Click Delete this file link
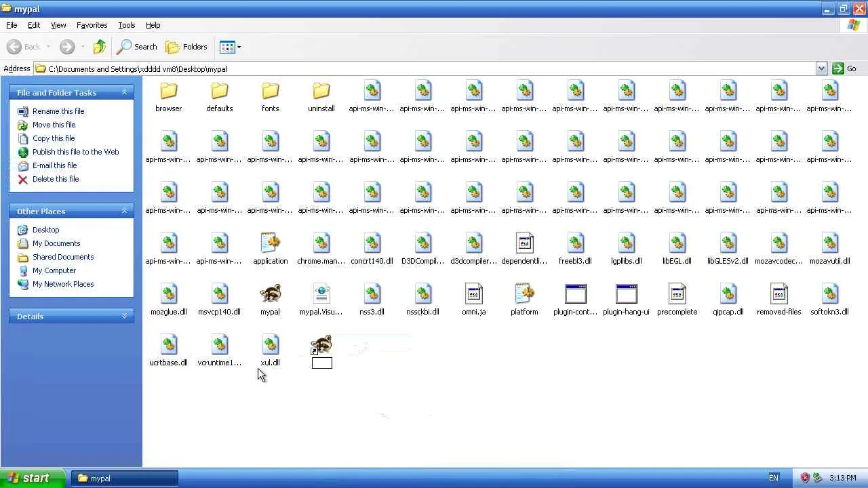Viewport: 868px width, 488px height. [x=56, y=179]
